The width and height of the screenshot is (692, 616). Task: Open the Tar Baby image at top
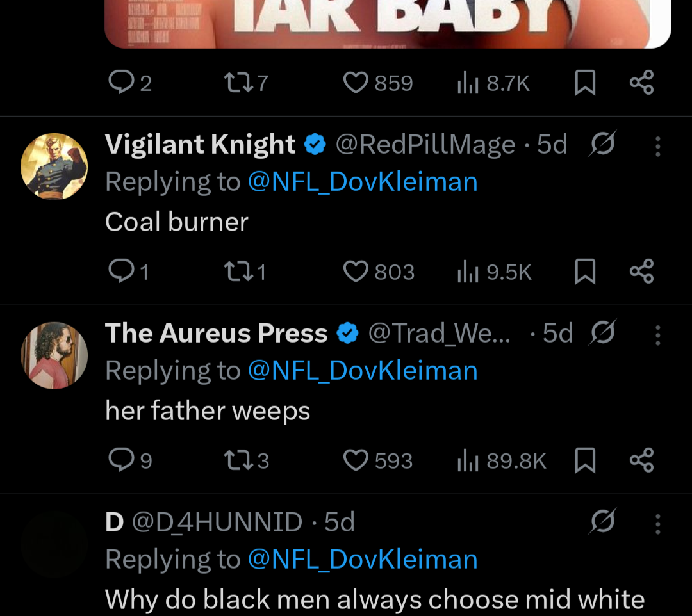click(388, 24)
